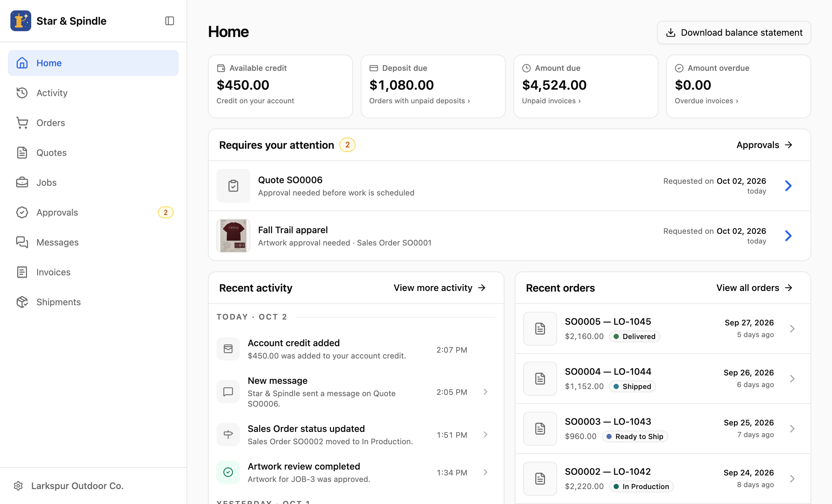Open Messages chat bubble icon
Viewport: 832px width, 504px height.
point(22,242)
